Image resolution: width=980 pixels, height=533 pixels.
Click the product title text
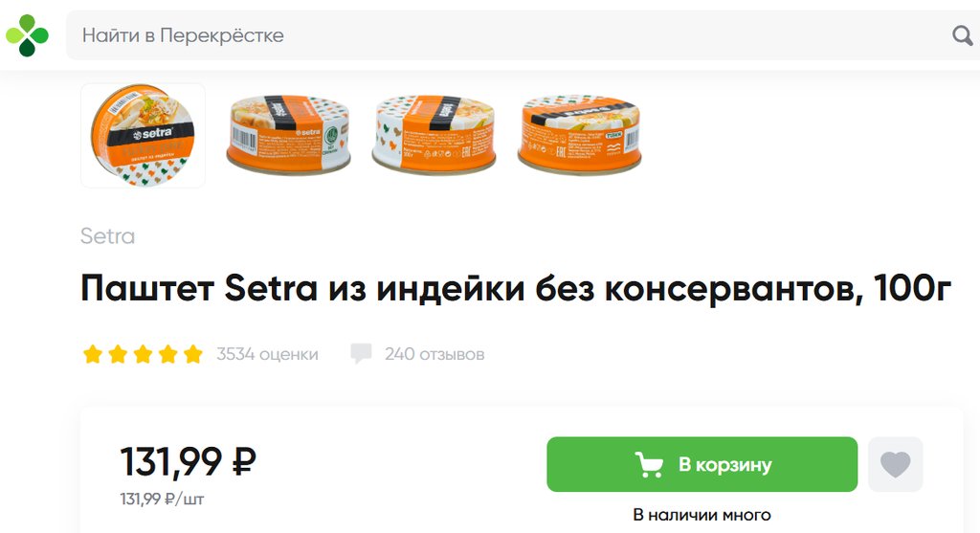click(516, 289)
